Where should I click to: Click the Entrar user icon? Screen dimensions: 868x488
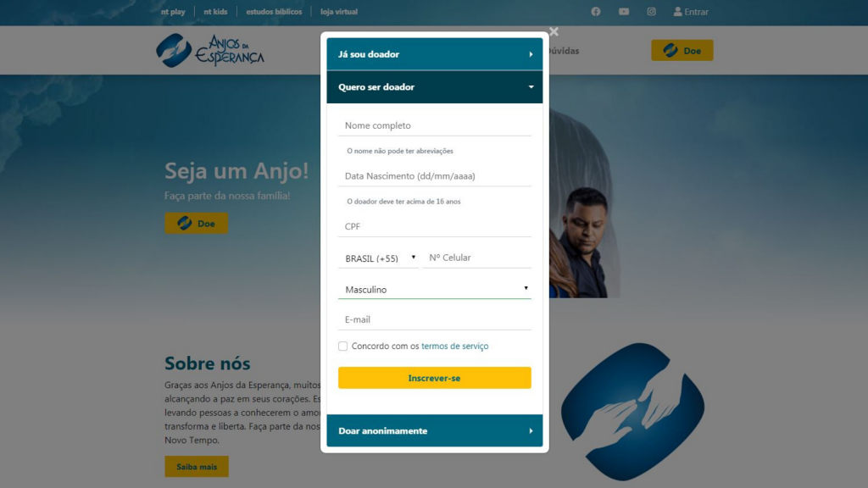pyautogui.click(x=677, y=11)
